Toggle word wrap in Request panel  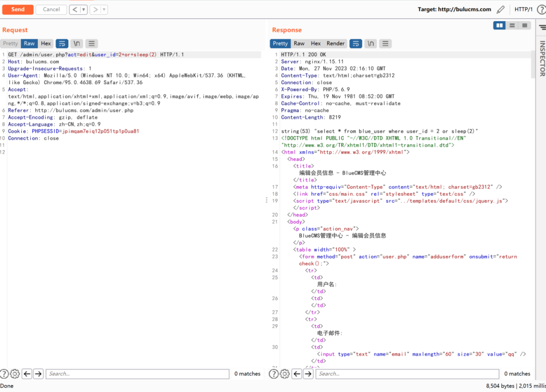point(62,43)
